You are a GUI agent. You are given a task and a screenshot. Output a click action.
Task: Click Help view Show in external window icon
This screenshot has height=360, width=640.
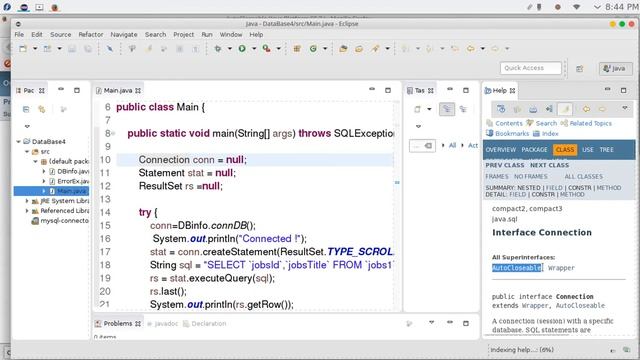501,109
